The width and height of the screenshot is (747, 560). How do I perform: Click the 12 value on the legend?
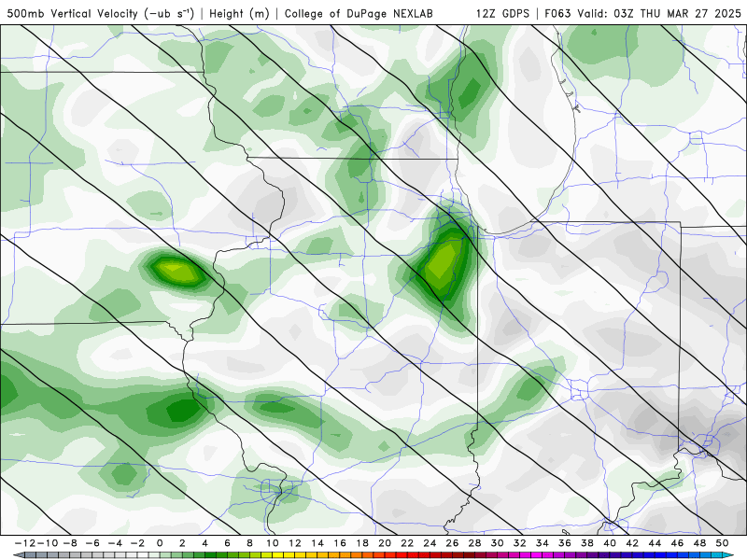295,543
